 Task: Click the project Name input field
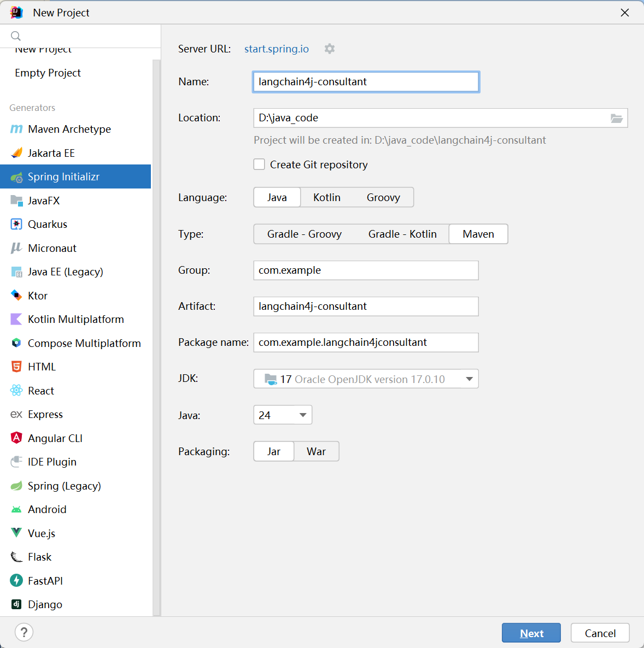coord(366,82)
